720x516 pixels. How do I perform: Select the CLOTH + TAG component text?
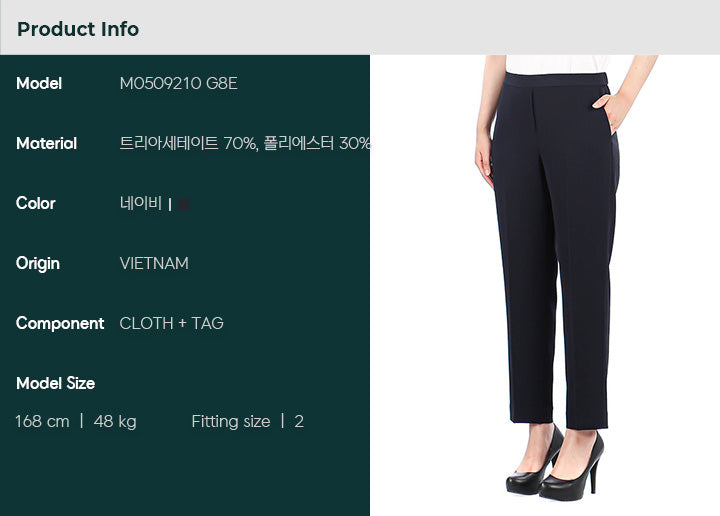(171, 324)
